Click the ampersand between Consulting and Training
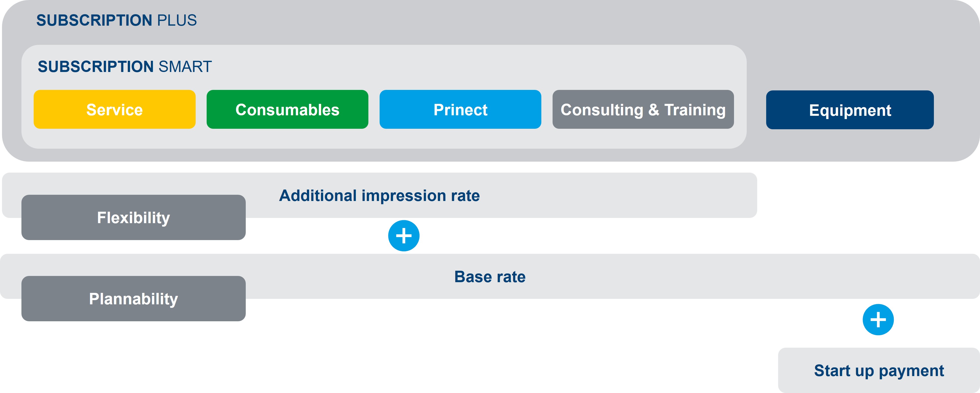980x393 pixels. tap(653, 110)
